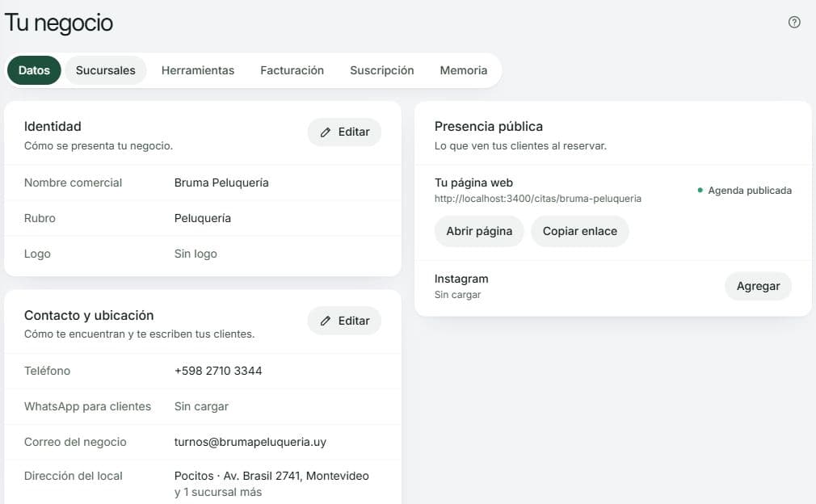Switch to the Sucursales tab
Viewport: 816px width, 504px height.
tap(106, 70)
